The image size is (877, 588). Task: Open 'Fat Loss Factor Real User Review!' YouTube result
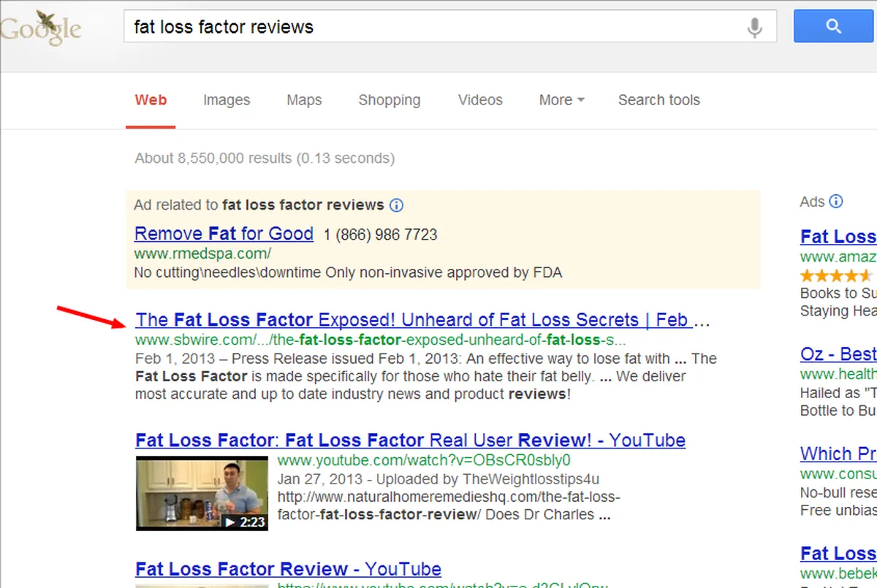click(x=411, y=440)
